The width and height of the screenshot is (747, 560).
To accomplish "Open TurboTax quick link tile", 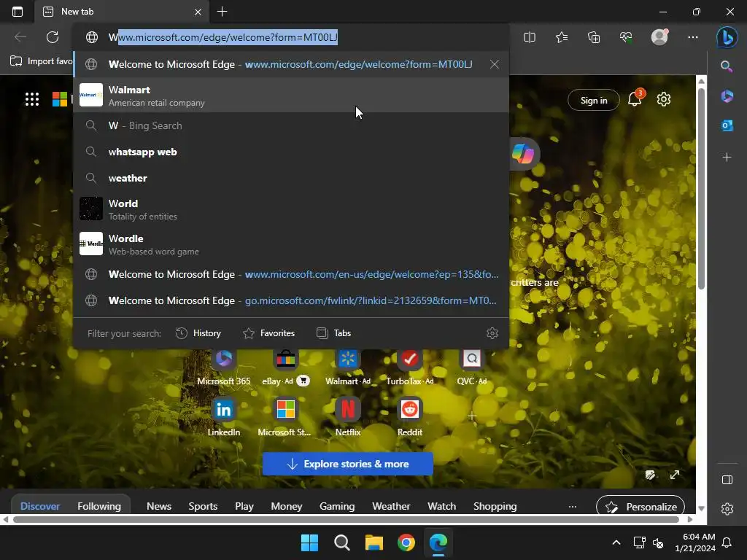I will tap(410, 367).
